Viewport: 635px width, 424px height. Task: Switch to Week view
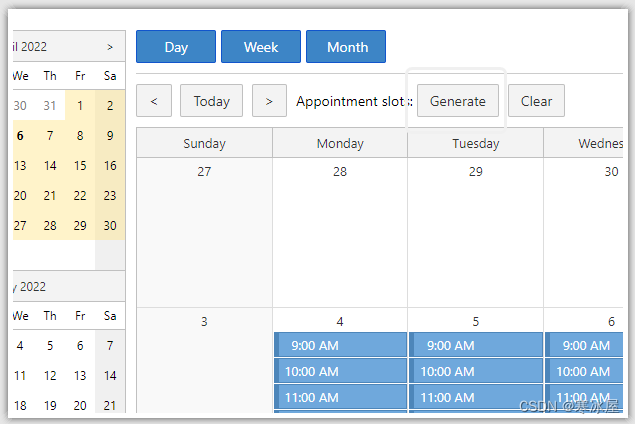261,47
